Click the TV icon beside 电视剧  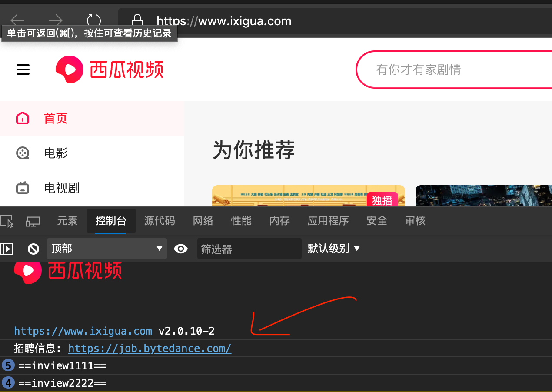click(23, 188)
